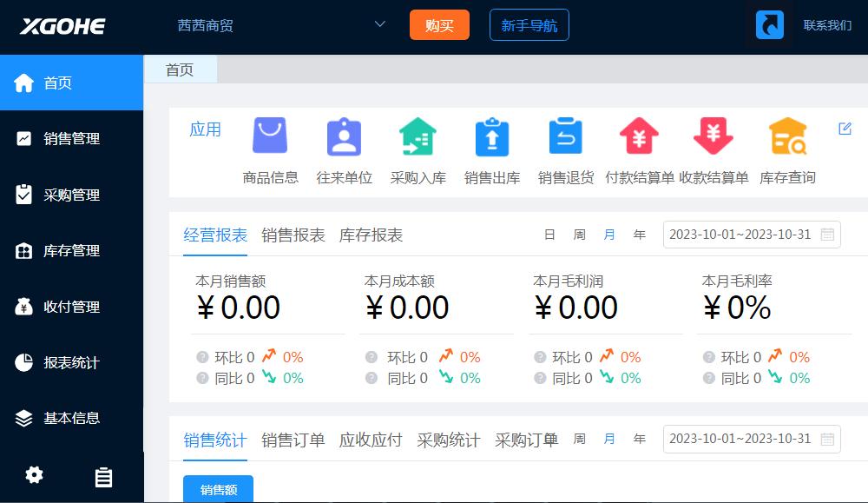Click the 本月销售额 ¥0.00 value
Viewport: 868px width, 503px height.
pos(239,307)
